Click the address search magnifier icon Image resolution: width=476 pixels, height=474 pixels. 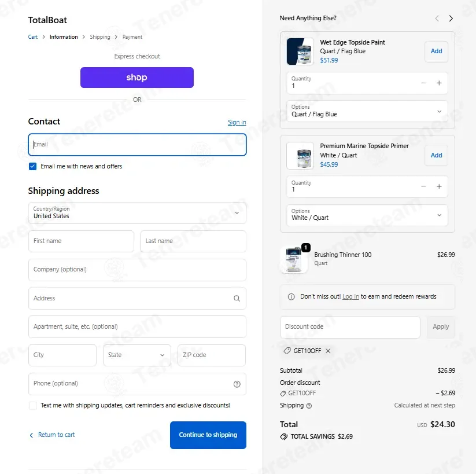(x=237, y=299)
